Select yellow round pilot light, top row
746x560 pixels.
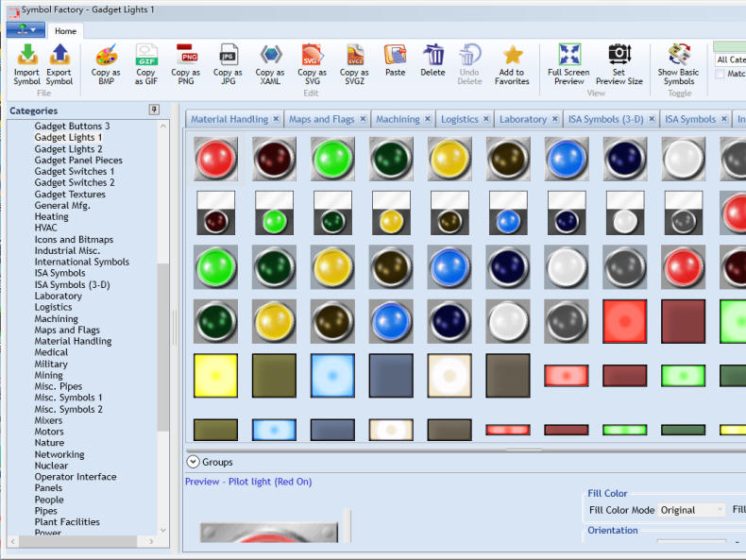pyautogui.click(x=449, y=159)
